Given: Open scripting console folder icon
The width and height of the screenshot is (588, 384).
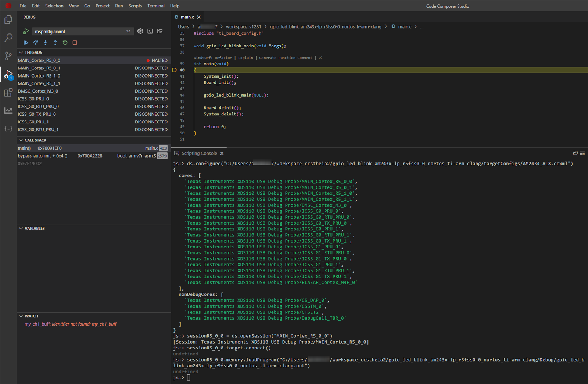Looking at the screenshot, I should click(x=575, y=153).
